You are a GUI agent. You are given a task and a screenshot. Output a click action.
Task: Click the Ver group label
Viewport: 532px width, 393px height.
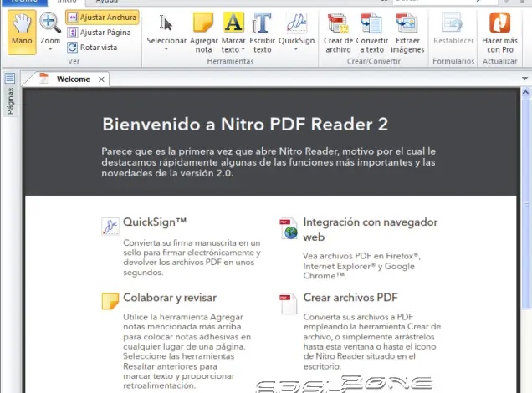click(74, 61)
